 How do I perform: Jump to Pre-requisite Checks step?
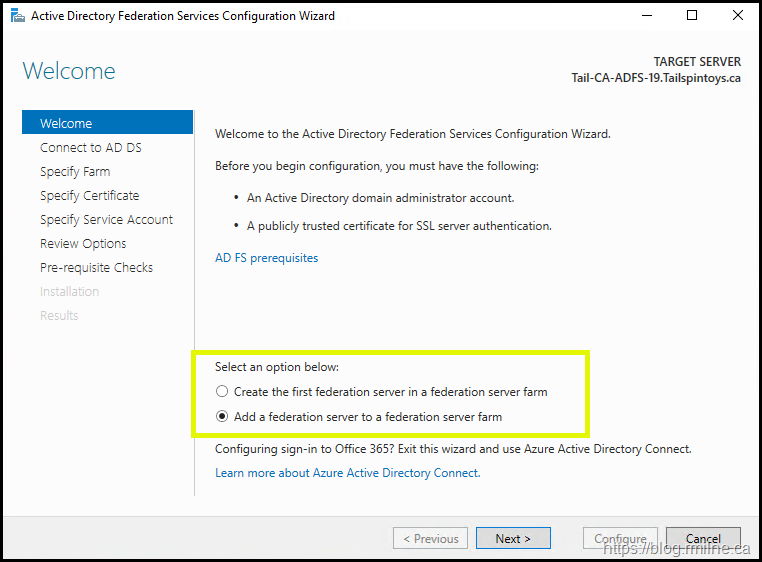click(96, 268)
